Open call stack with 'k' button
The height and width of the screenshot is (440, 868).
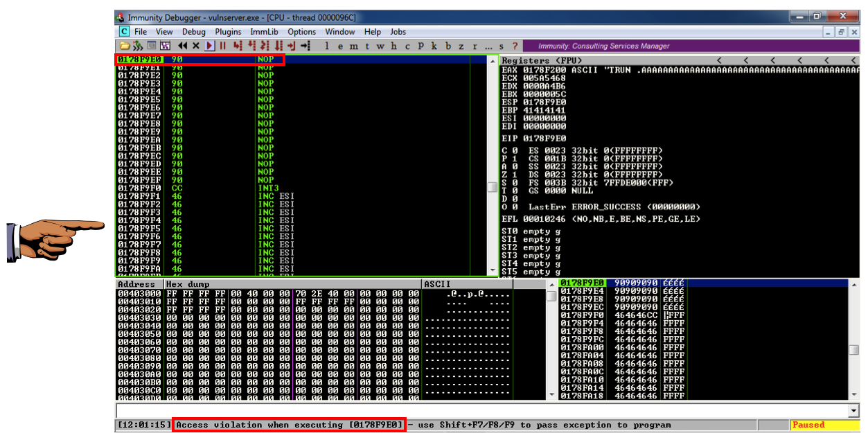click(434, 46)
